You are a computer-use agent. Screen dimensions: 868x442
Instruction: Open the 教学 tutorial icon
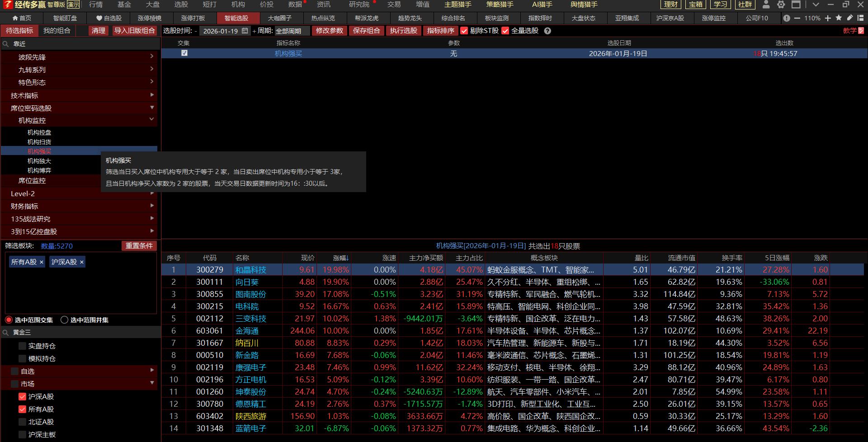click(x=861, y=31)
